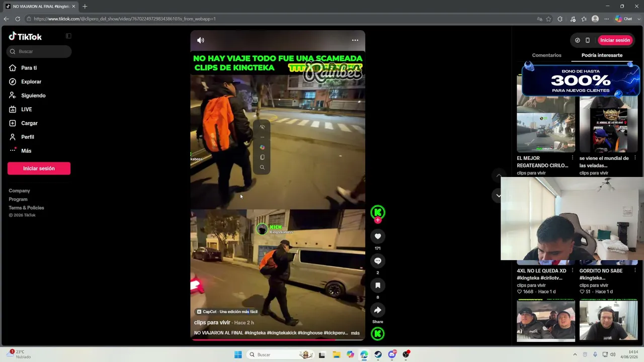Open the video's three-dot options menu

(x=355, y=40)
